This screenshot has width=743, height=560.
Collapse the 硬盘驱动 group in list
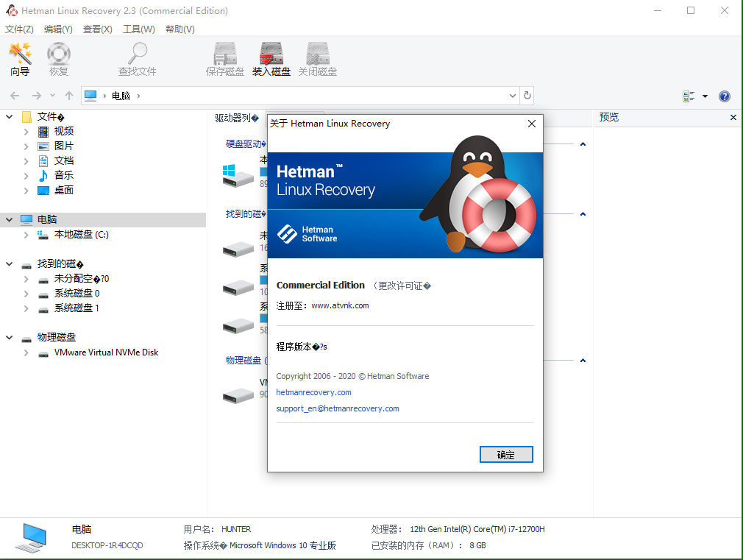tap(583, 144)
